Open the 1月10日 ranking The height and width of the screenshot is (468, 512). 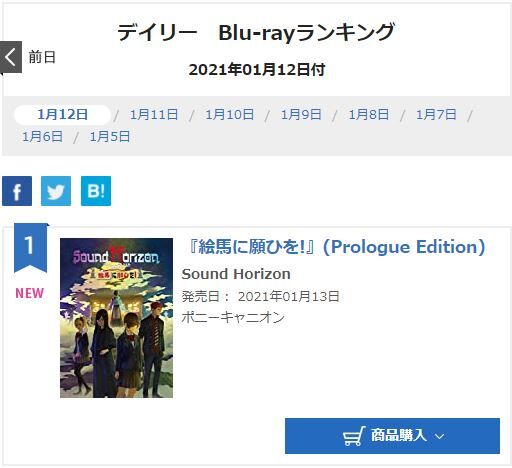pos(229,115)
